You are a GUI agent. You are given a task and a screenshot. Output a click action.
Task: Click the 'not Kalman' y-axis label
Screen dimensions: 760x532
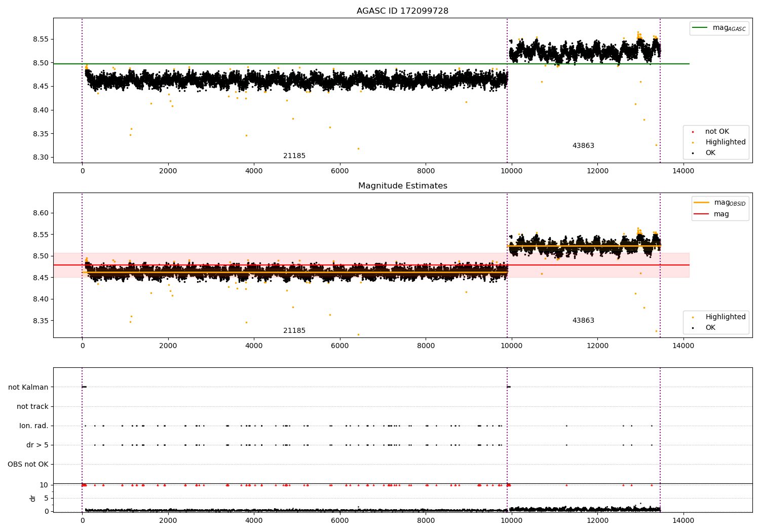(28, 388)
